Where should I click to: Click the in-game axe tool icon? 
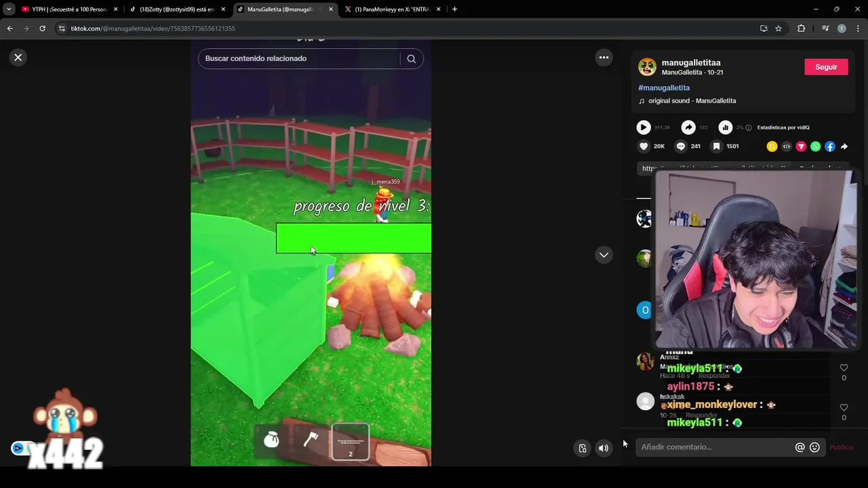coord(311,440)
